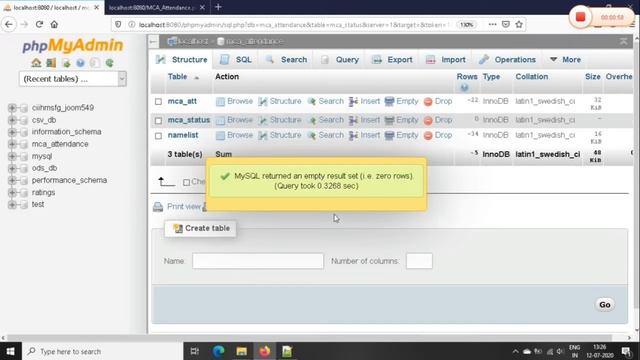Click the Windows search box in taskbar
The height and width of the screenshot is (360, 640).
102,351
